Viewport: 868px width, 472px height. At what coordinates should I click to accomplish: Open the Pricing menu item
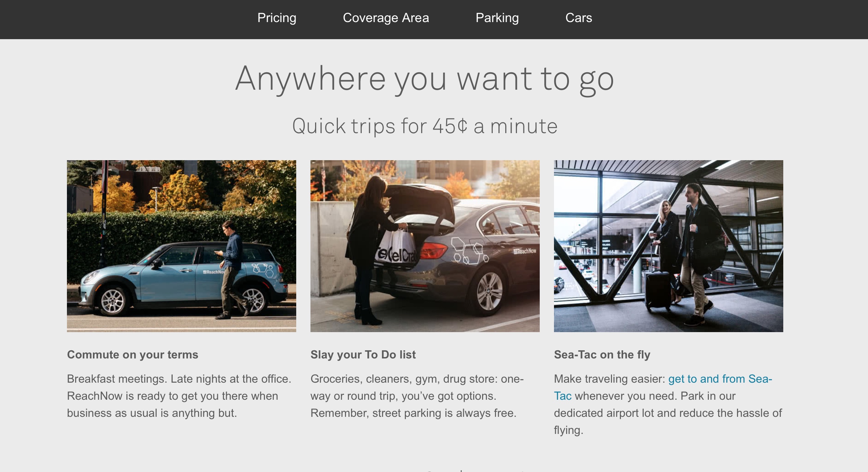click(x=277, y=18)
